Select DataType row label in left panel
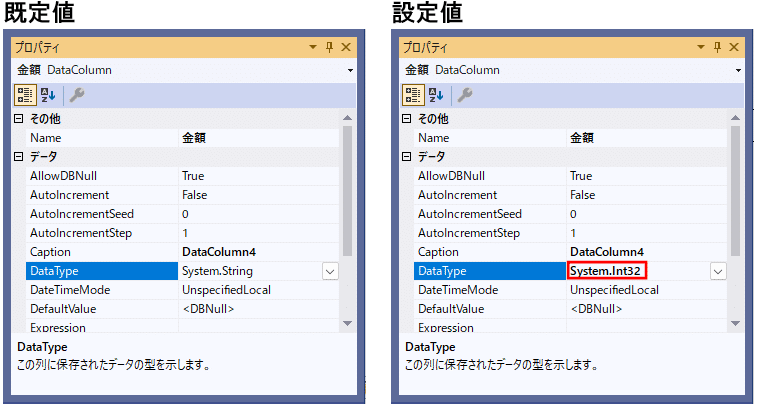This screenshot has height=407, width=758. click(102, 271)
